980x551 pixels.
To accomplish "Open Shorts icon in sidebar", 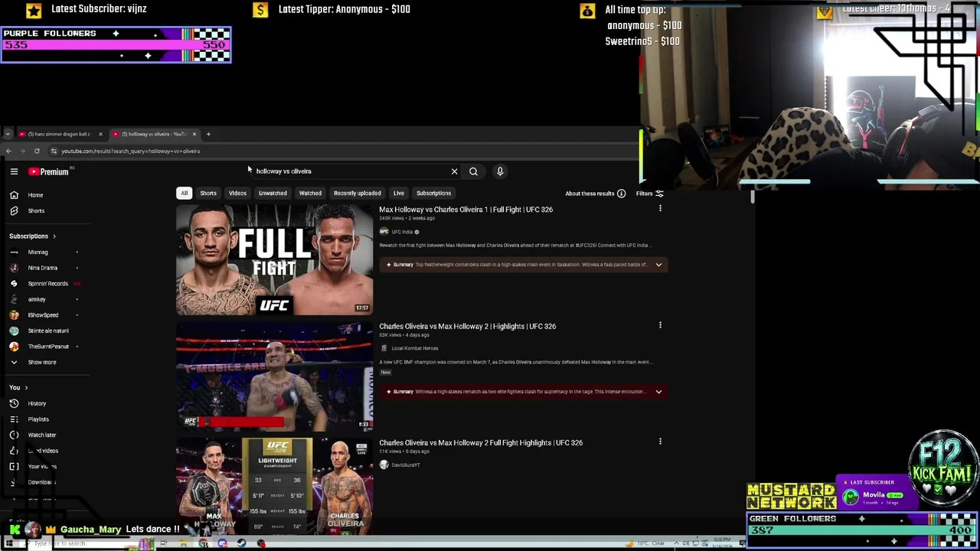I will (x=14, y=210).
